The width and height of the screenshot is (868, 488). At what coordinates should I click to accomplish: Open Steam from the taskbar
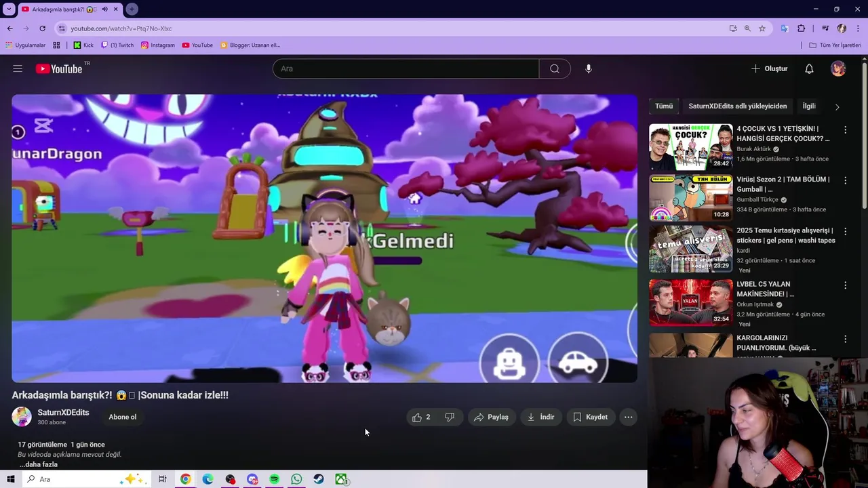coord(319,479)
